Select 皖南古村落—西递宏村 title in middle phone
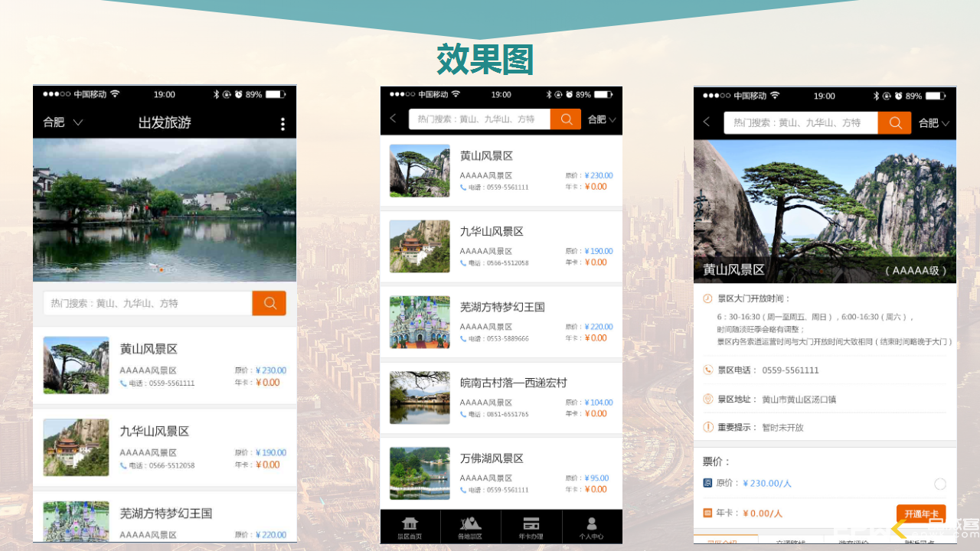The image size is (980, 551). point(514,383)
